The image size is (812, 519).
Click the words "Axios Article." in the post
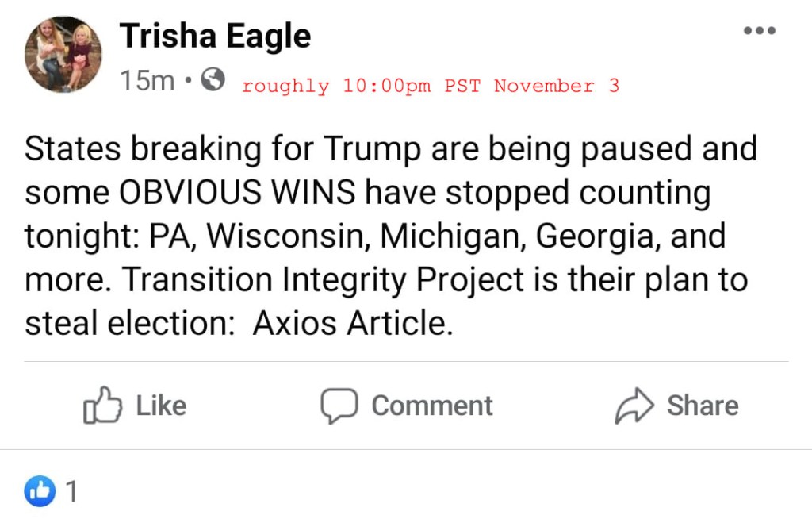[353, 325]
